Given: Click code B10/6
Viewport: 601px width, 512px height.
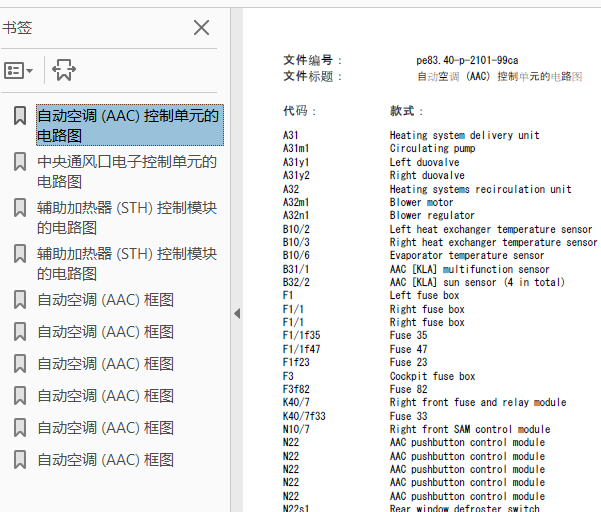Looking at the screenshot, I should pyautogui.click(x=296, y=255).
